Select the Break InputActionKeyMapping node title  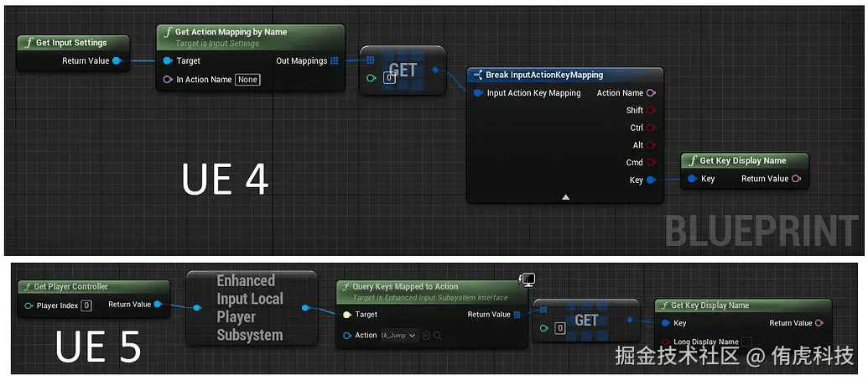coord(544,75)
